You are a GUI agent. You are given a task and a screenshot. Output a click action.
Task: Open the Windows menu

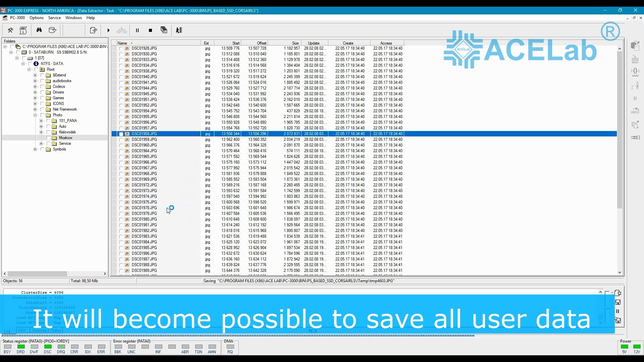tap(73, 18)
